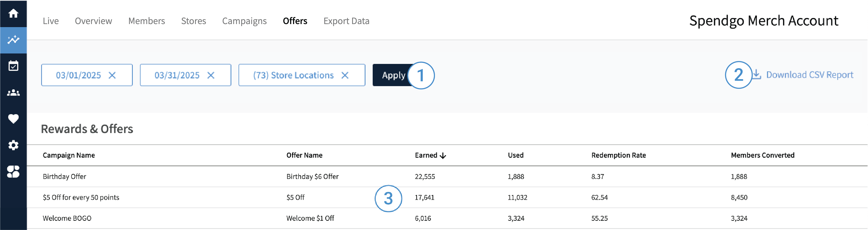The width and height of the screenshot is (868, 230).
Task: Sort by Earned column arrow
Action: [x=443, y=155]
